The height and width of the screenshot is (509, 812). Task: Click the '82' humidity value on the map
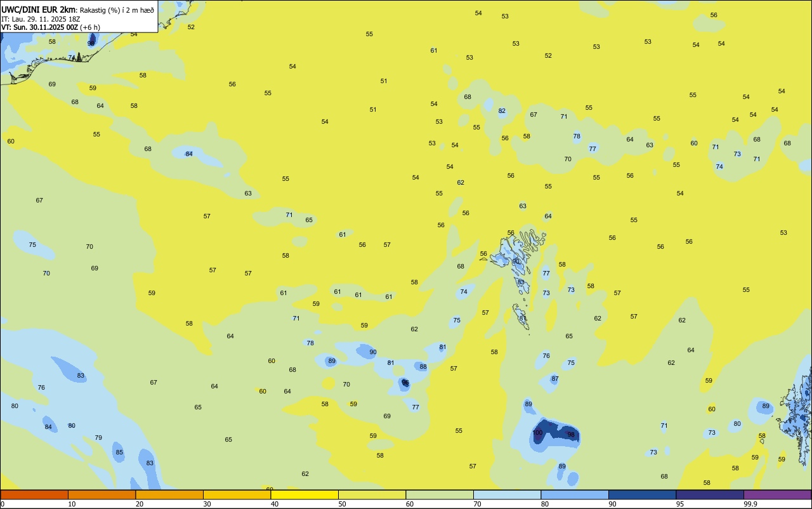[502, 111]
